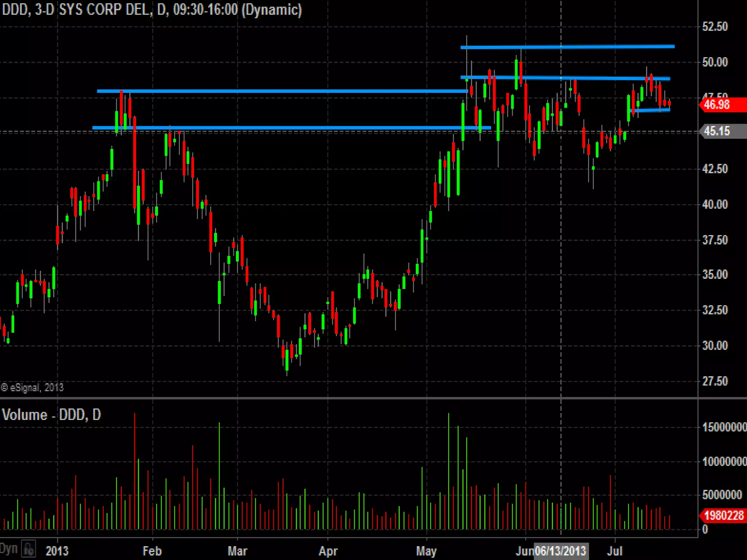Click the Dyn scaling label
This screenshot has height=560, width=747.
[9, 549]
